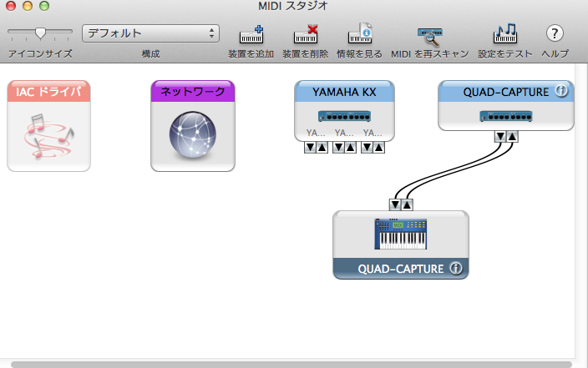This screenshot has height=368, width=588.
Task: Click the second YA... port label
Action: point(344,133)
